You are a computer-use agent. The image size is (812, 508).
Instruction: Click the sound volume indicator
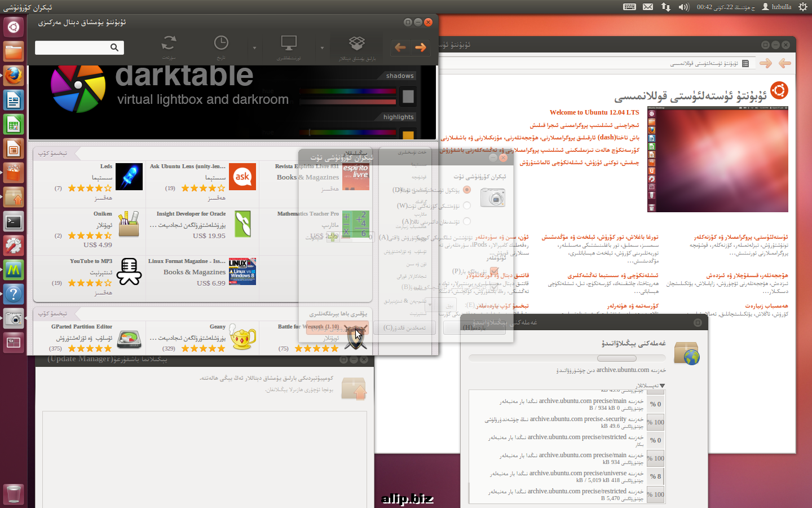pos(683,7)
